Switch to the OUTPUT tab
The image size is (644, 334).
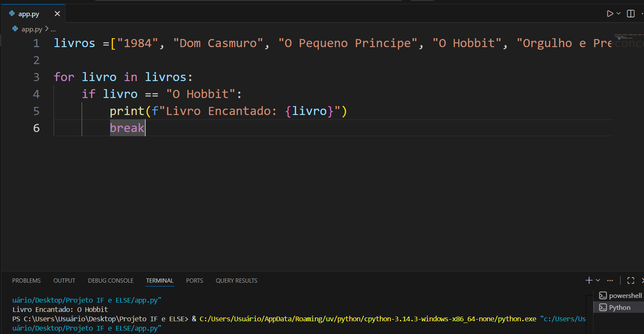[64, 281]
